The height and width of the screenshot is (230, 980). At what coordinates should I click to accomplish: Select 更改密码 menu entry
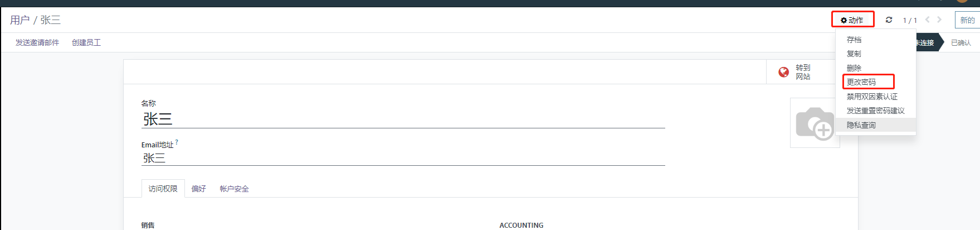[861, 82]
